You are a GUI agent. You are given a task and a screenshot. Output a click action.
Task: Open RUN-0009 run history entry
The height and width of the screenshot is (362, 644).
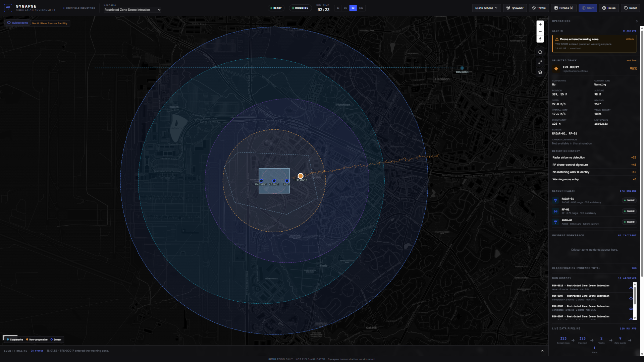(x=590, y=298)
